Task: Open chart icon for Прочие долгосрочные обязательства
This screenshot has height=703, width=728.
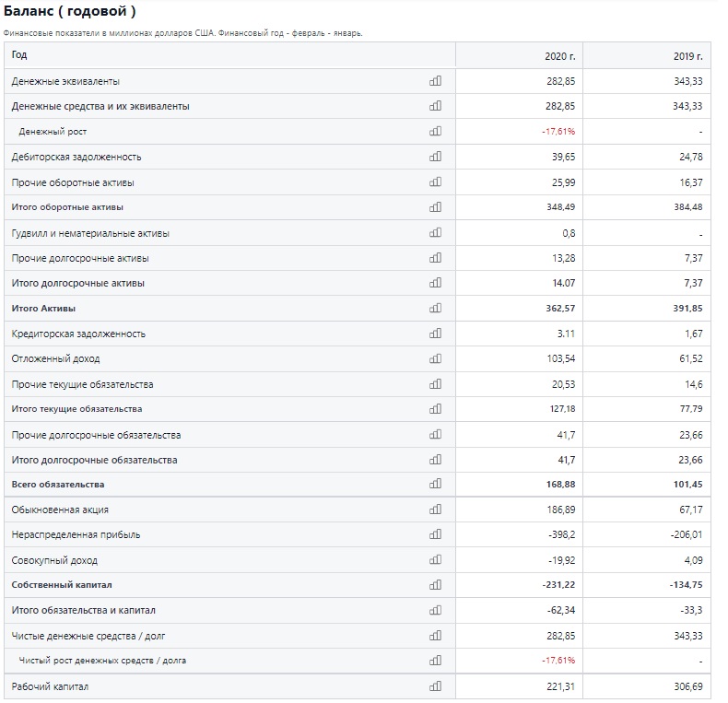Action: click(x=435, y=434)
